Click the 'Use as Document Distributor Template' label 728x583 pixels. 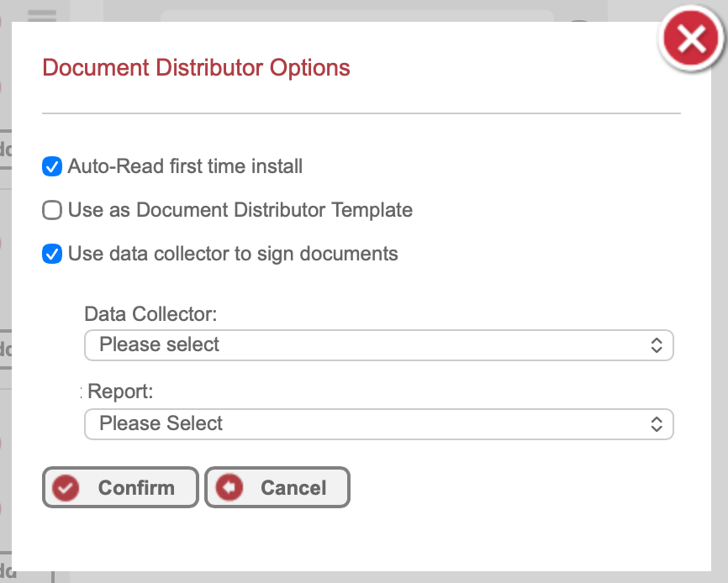coord(240,210)
